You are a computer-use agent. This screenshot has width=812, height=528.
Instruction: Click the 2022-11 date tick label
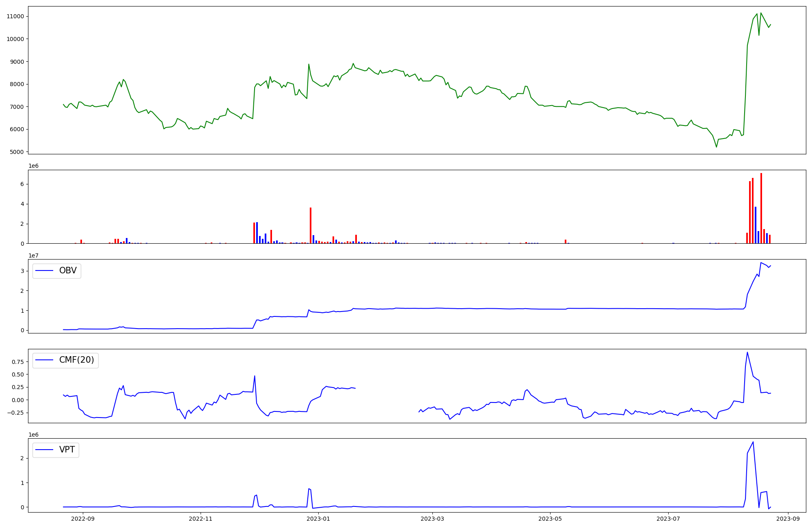201,519
